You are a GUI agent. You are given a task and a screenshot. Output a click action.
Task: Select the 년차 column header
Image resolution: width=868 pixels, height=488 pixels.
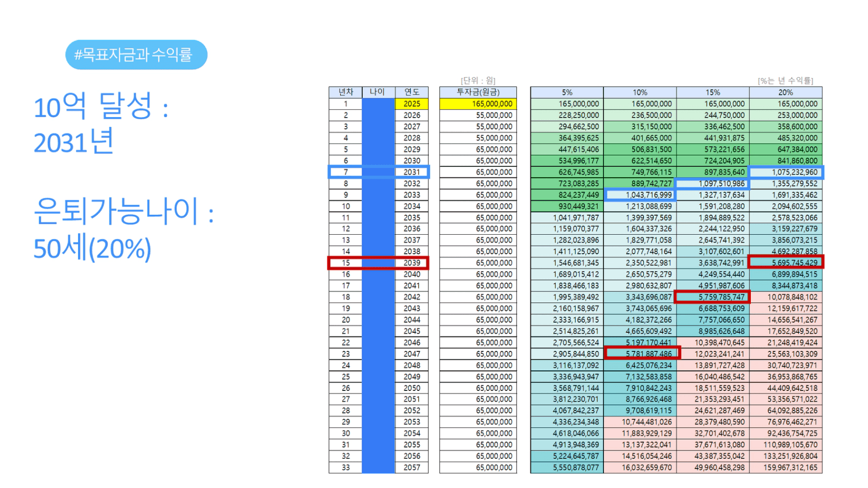point(345,92)
